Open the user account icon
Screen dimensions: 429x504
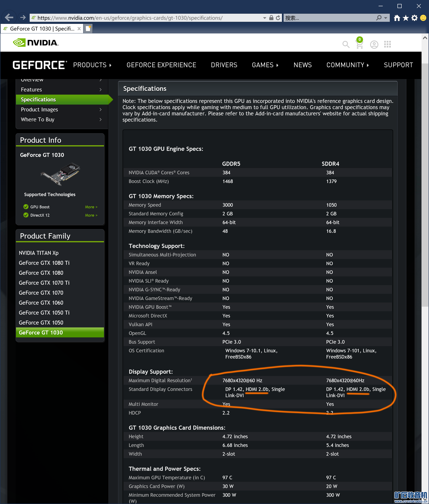tap(374, 45)
